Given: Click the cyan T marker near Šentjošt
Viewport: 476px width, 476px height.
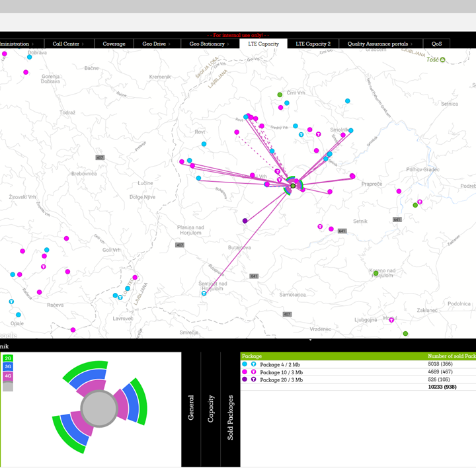Looking at the screenshot, I should (x=204, y=294).
